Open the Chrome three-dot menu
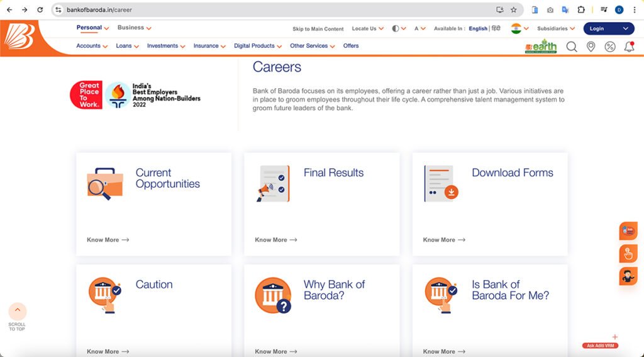The image size is (644, 357). 635,10
